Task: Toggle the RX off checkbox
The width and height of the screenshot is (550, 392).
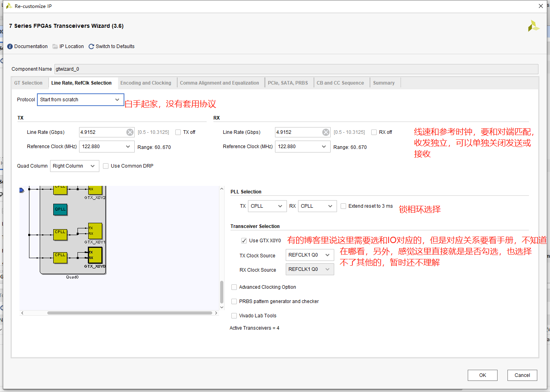Action: (374, 132)
